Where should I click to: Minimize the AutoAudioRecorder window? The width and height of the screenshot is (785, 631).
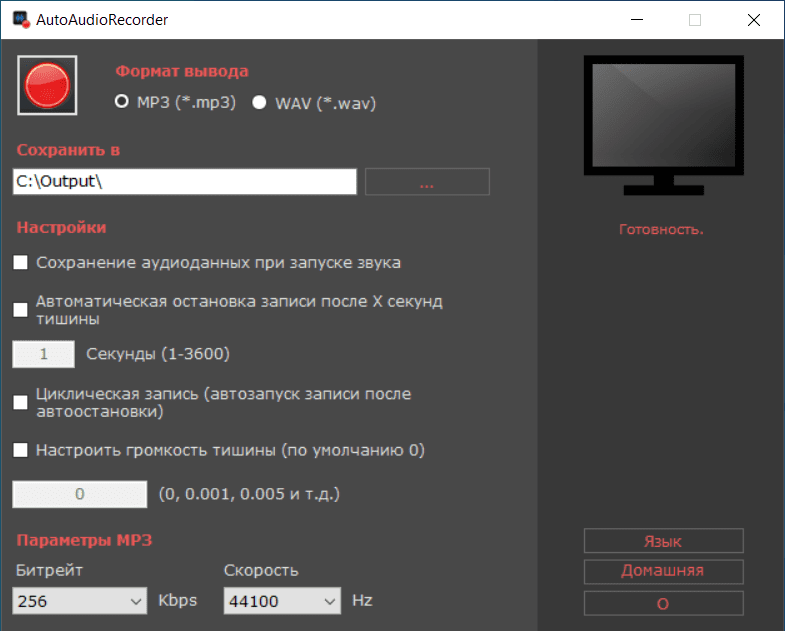pos(637,20)
